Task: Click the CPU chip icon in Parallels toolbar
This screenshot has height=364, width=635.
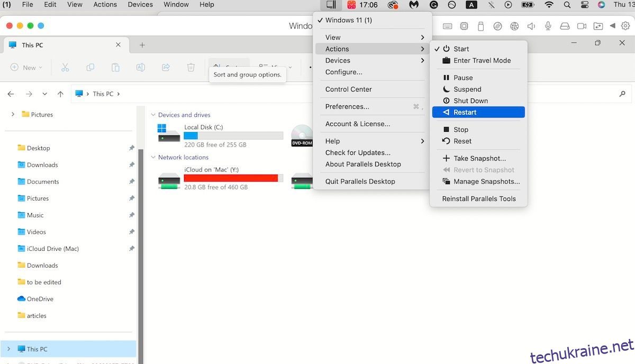Action: click(464, 26)
